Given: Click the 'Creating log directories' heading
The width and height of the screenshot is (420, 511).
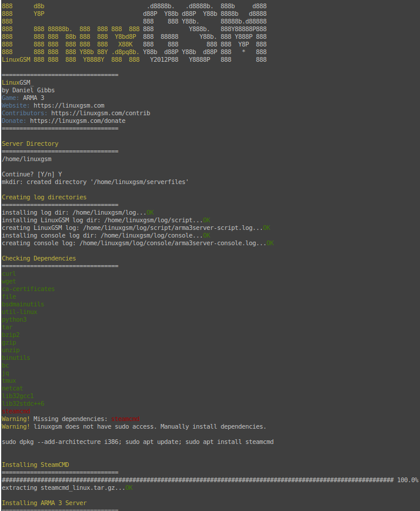Looking at the screenshot, I should (44, 197).
